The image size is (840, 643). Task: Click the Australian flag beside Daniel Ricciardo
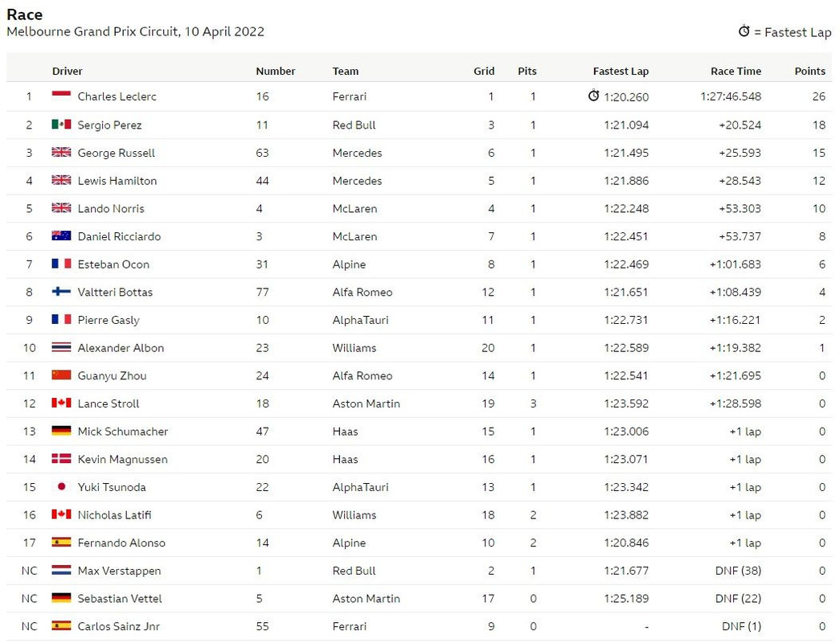(61, 235)
